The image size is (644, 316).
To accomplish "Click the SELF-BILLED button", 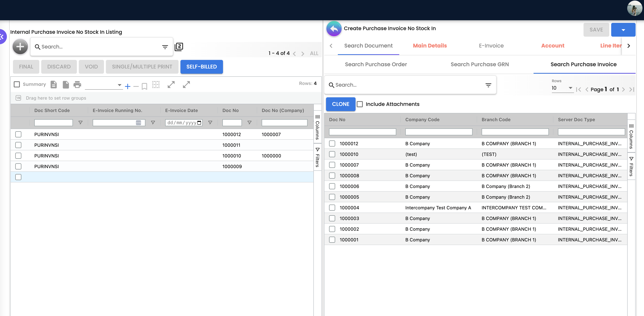I will click(202, 67).
